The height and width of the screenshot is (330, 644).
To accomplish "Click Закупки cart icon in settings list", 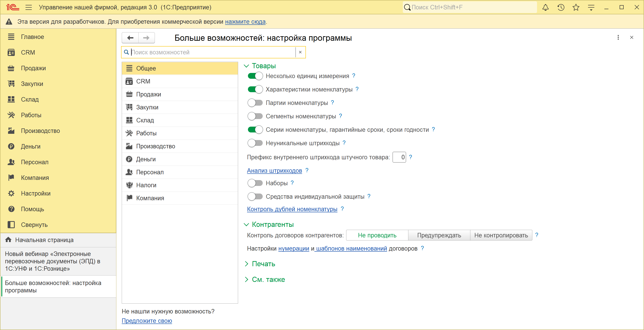I will [x=129, y=107].
